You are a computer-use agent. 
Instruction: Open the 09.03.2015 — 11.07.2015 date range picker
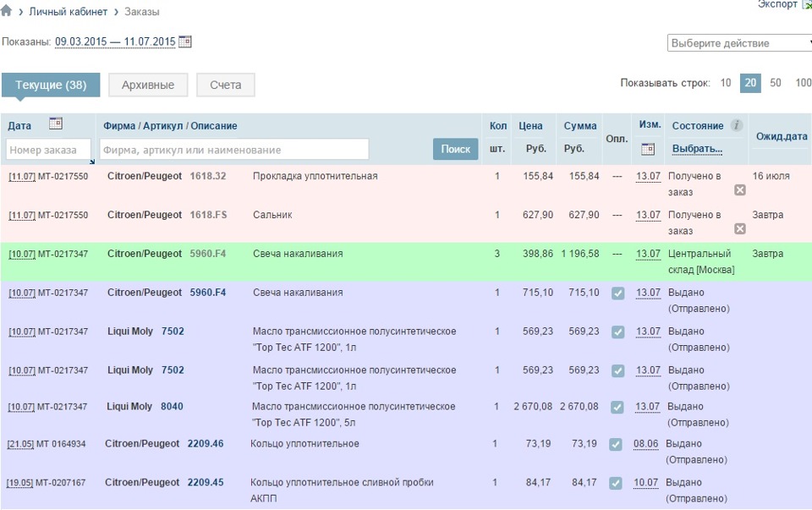coord(115,41)
